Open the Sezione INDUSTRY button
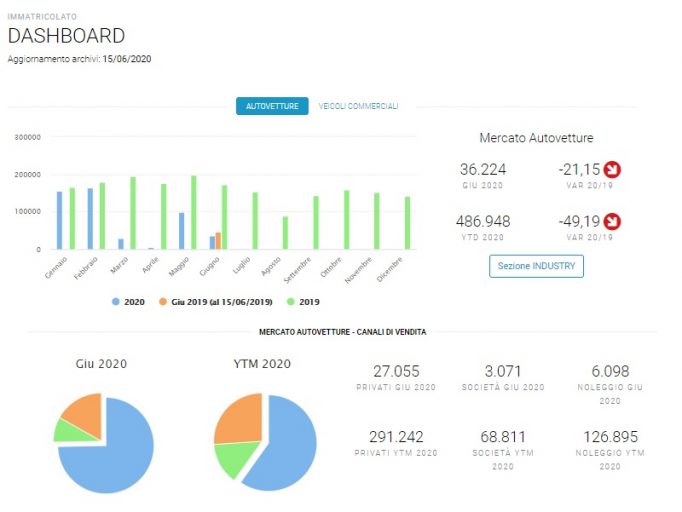 click(x=536, y=266)
